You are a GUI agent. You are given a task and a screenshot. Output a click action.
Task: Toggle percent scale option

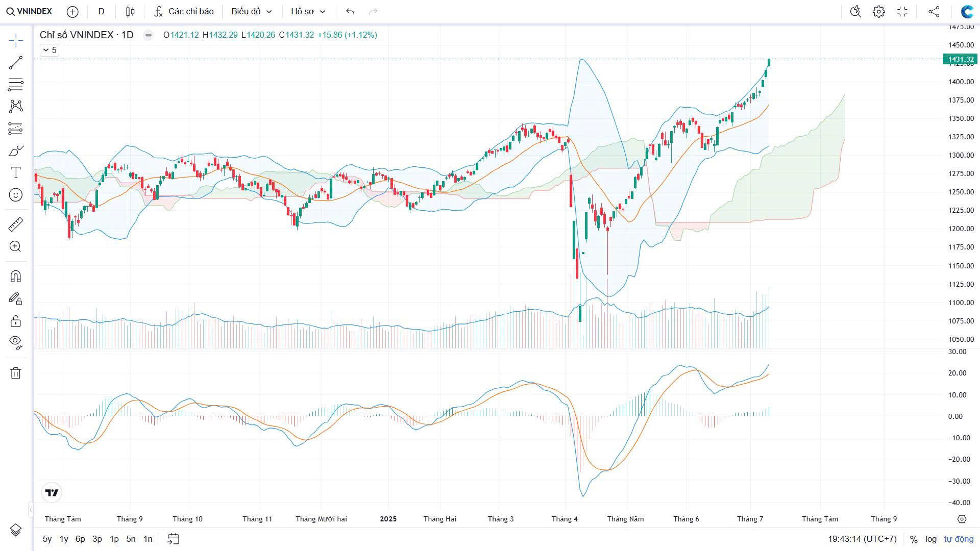pos(914,539)
